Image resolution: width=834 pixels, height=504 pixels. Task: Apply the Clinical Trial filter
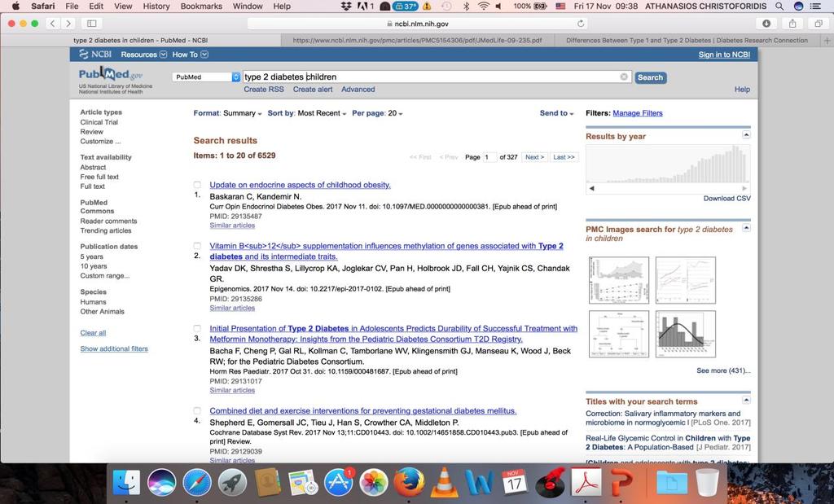click(x=99, y=122)
